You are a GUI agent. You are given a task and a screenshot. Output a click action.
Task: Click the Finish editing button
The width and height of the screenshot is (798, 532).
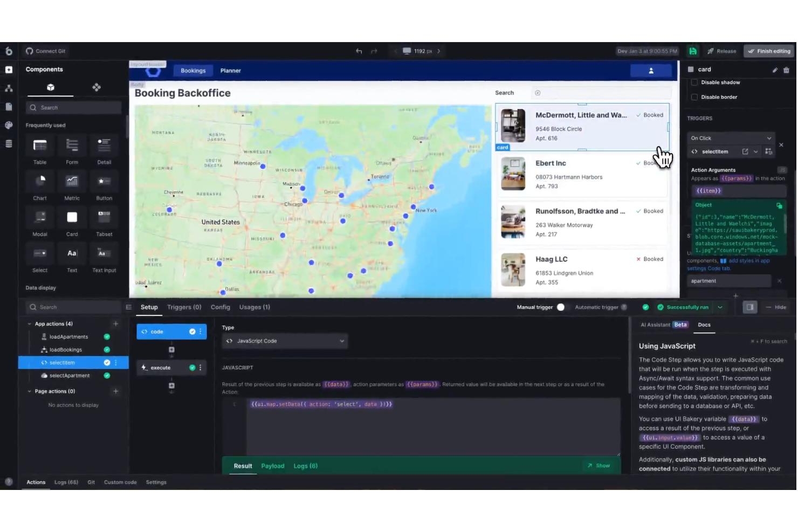tap(769, 51)
